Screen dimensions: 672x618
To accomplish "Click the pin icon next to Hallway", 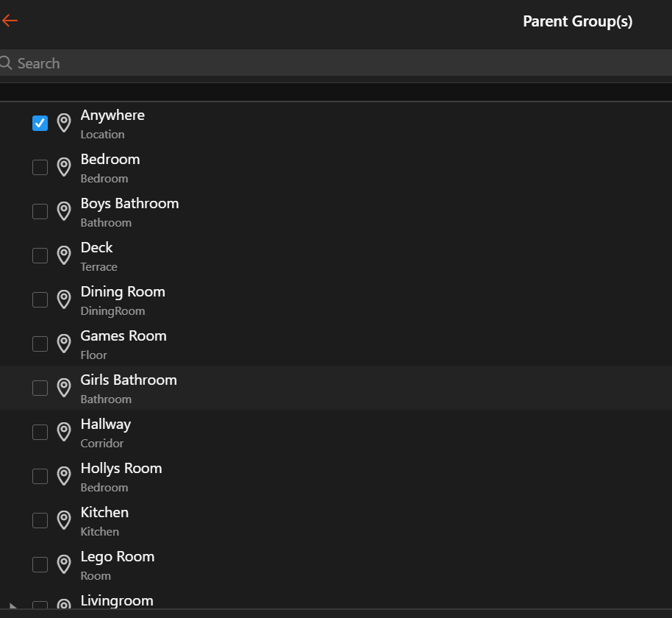I will (64, 432).
